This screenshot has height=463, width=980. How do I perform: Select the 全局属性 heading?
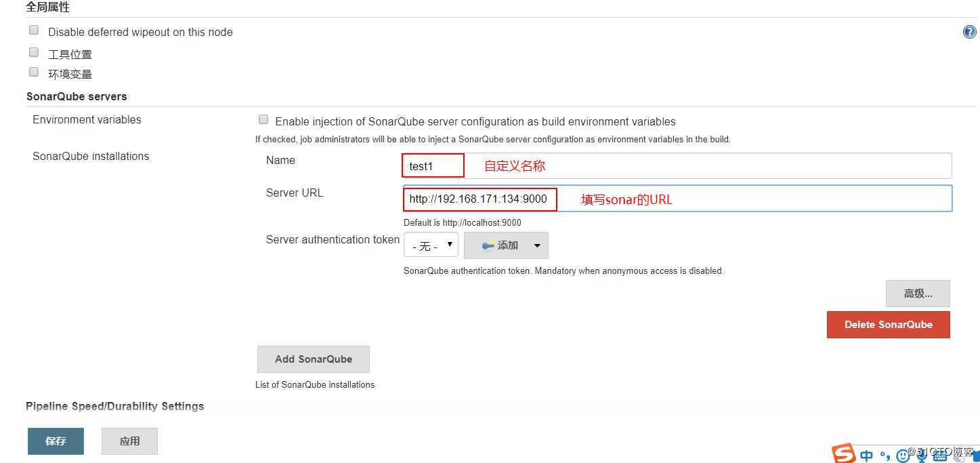tap(47, 7)
